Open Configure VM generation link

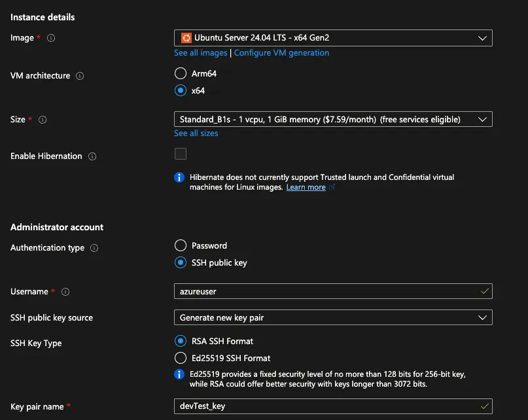tap(281, 53)
